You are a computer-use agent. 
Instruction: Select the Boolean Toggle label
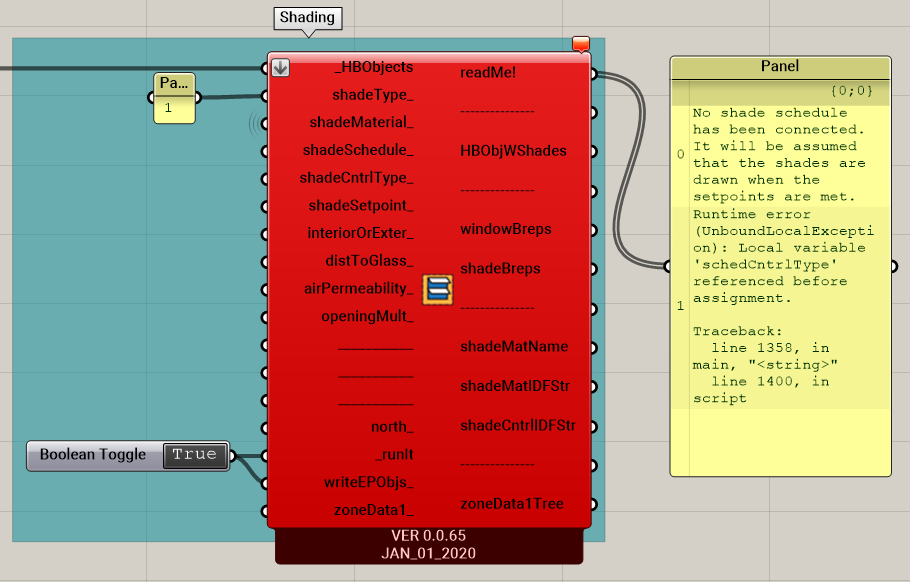(x=93, y=455)
